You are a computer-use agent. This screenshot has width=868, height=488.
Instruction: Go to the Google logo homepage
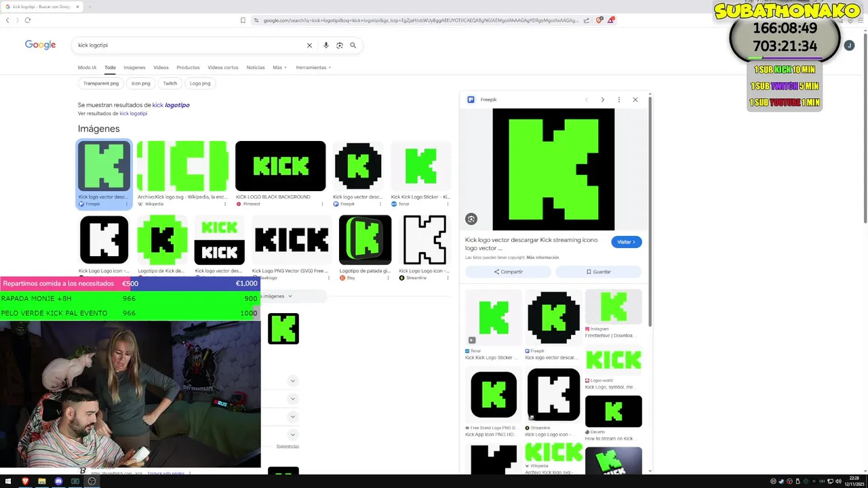41,45
